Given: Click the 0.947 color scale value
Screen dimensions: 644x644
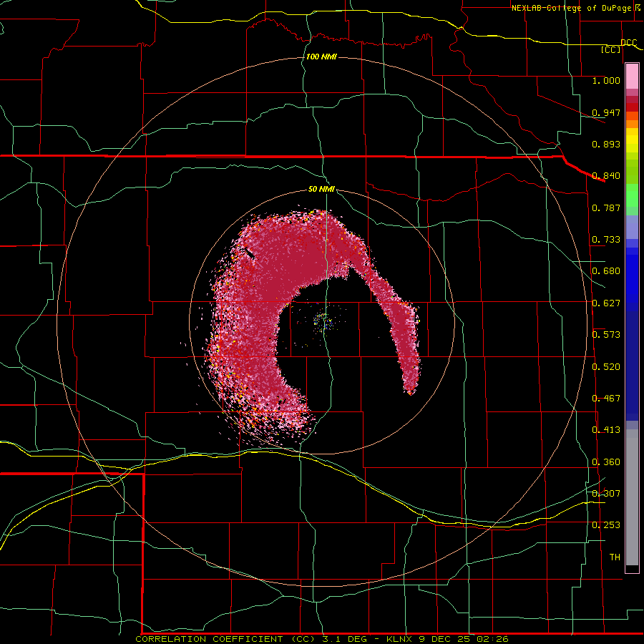Looking at the screenshot, I should [x=606, y=112].
